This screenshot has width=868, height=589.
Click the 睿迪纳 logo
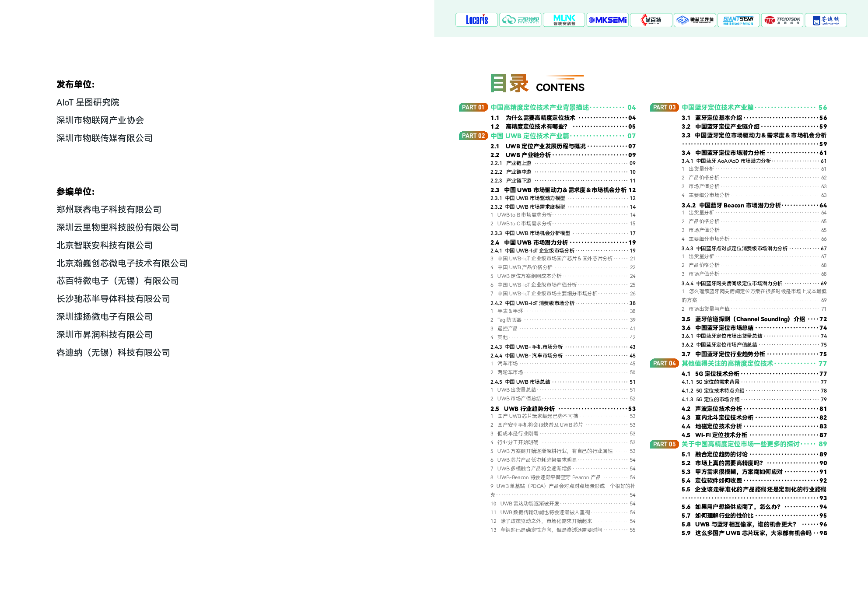click(x=826, y=20)
